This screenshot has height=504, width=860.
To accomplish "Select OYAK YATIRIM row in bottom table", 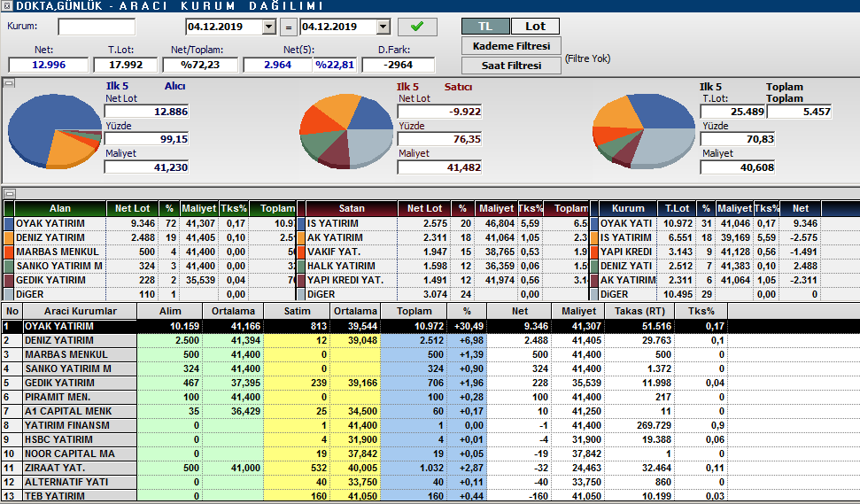I will [x=430, y=326].
